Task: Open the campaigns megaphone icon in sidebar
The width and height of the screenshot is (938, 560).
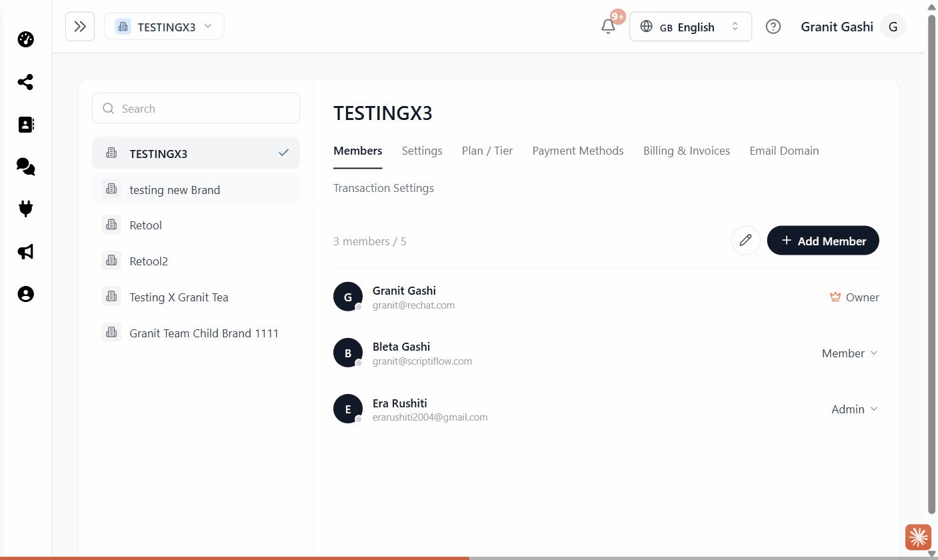Action: 25,251
